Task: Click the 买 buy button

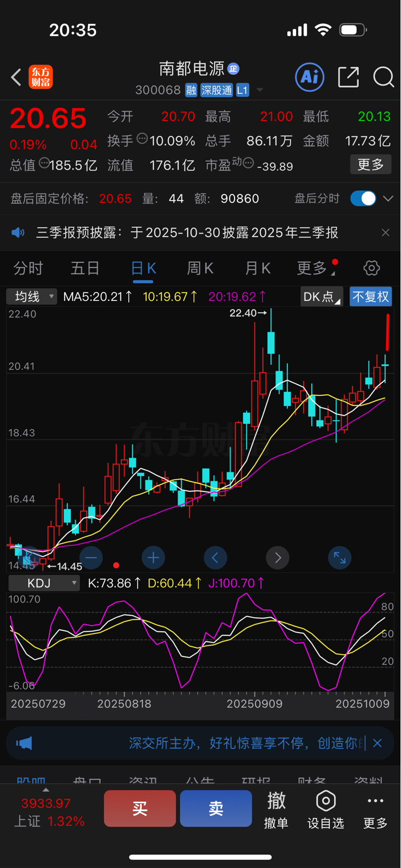Action: 140,809
